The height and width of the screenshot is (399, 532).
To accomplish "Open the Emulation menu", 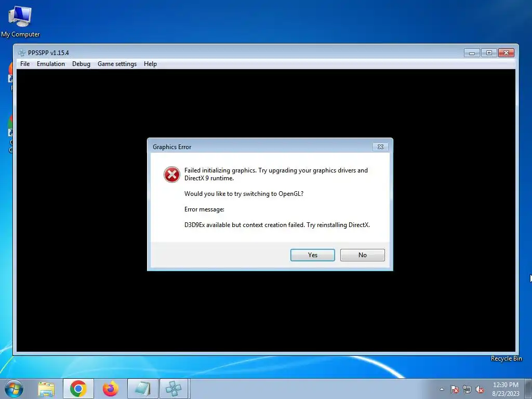I will tap(51, 64).
